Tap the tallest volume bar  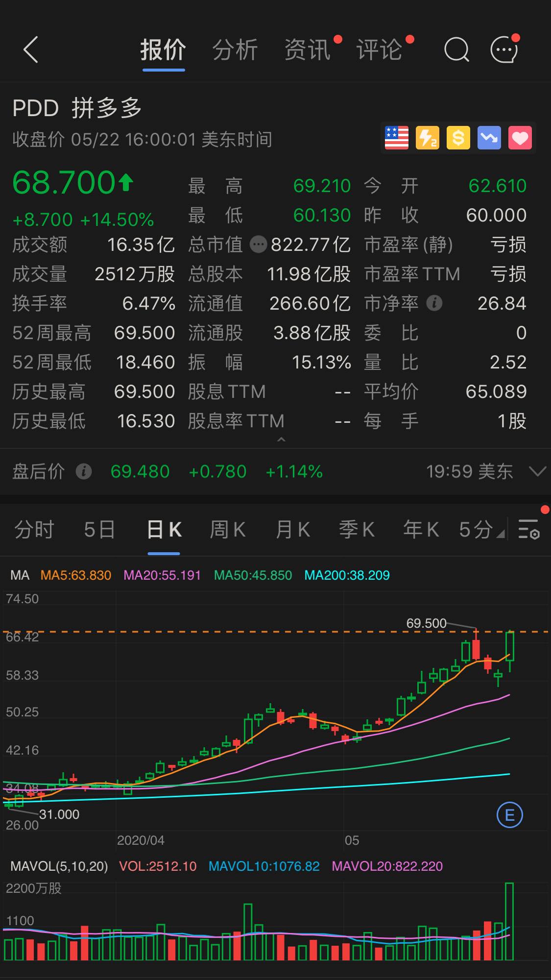pyautogui.click(x=509, y=922)
